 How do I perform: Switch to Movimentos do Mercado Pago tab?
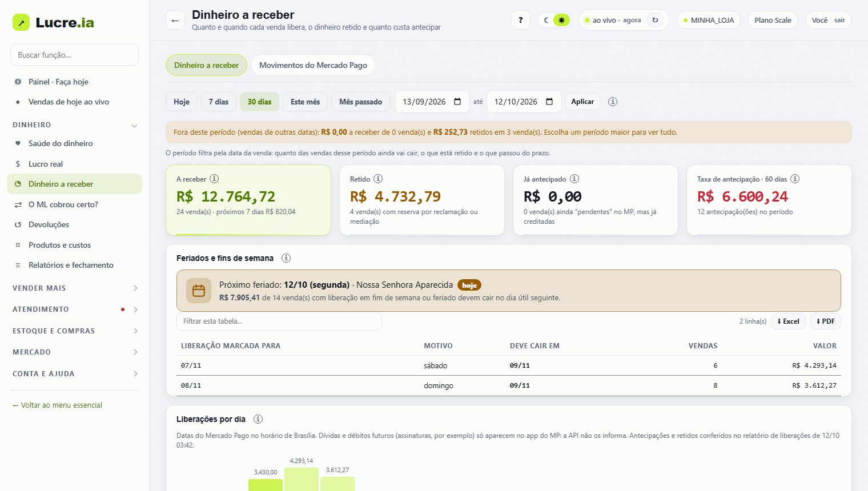tap(313, 65)
